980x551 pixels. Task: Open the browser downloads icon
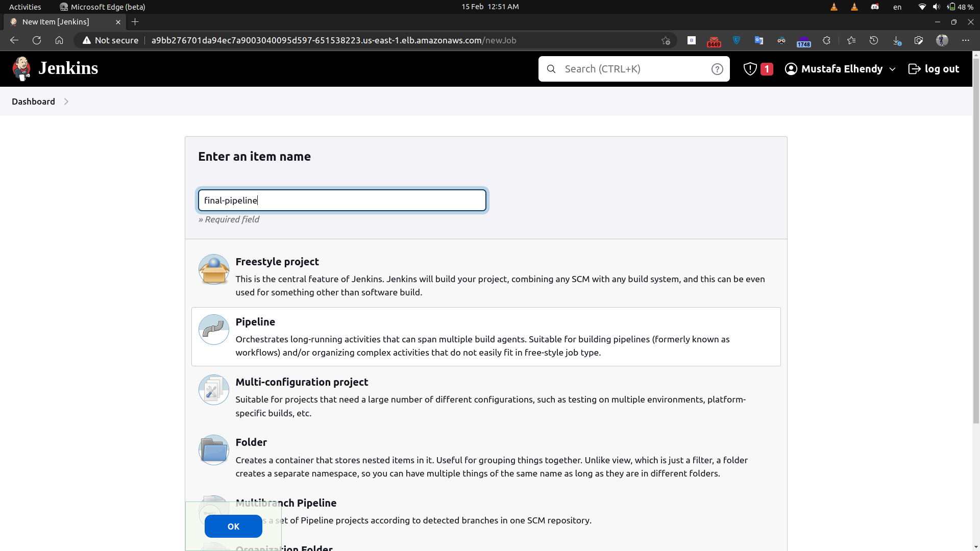(896, 40)
